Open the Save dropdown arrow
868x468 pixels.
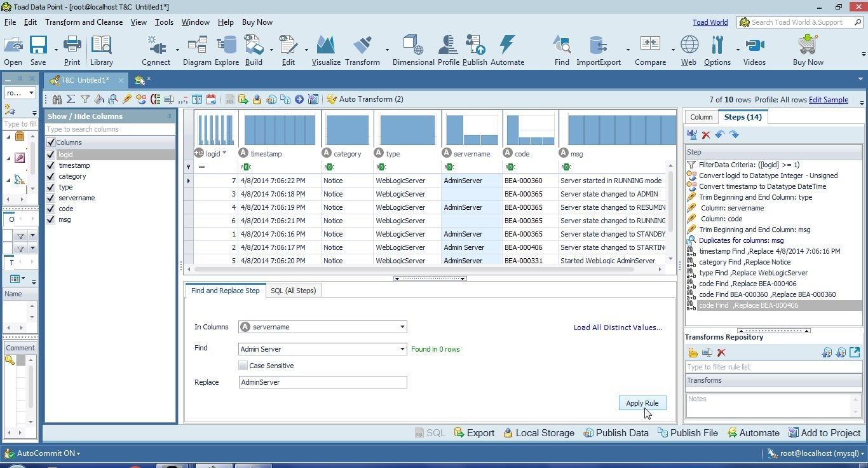pos(55,50)
